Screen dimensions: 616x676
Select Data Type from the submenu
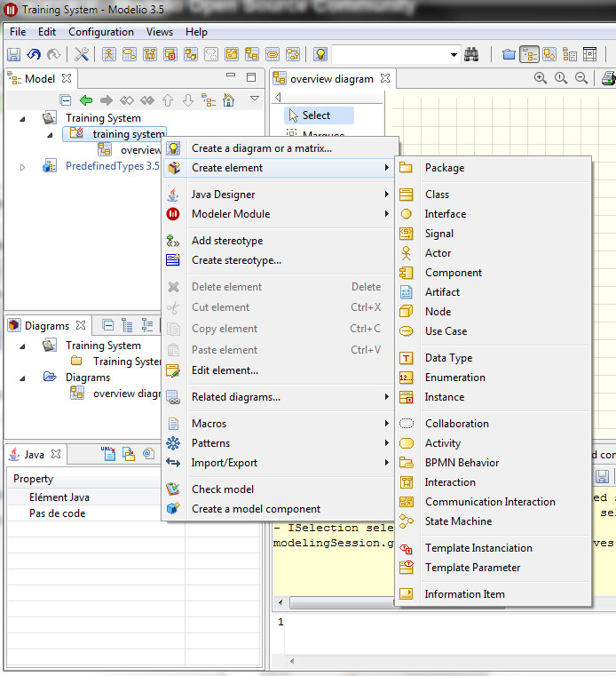pos(494,358)
